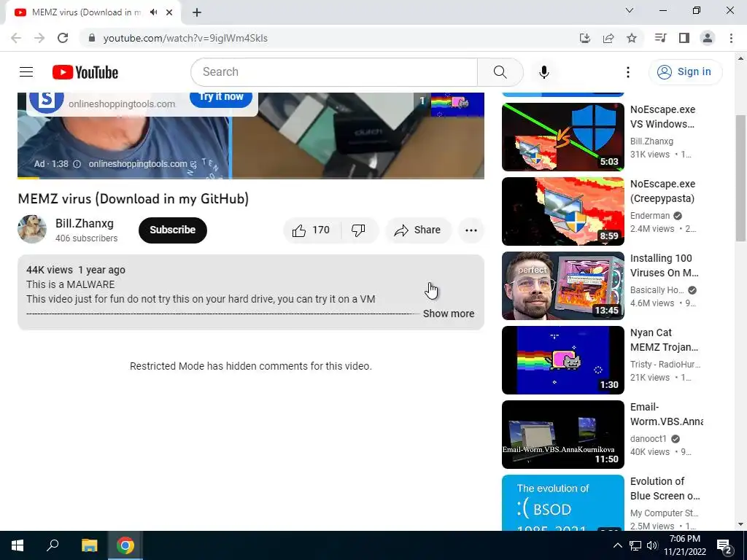Close the MEMZ virus tab
Viewport: 747px width, 560px height.
click(169, 12)
